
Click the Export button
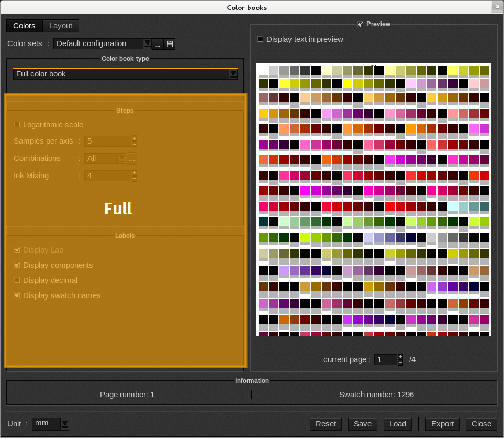coord(442,424)
